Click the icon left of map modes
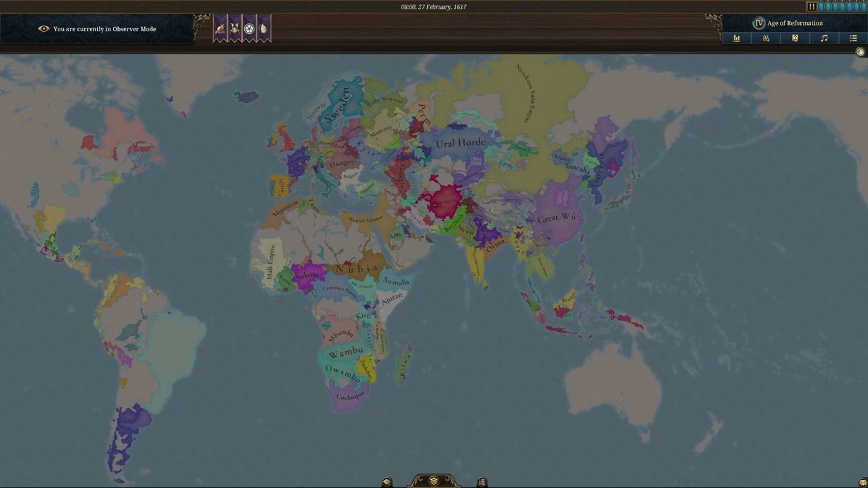Screen dimensions: 868x488 click(x=387, y=483)
